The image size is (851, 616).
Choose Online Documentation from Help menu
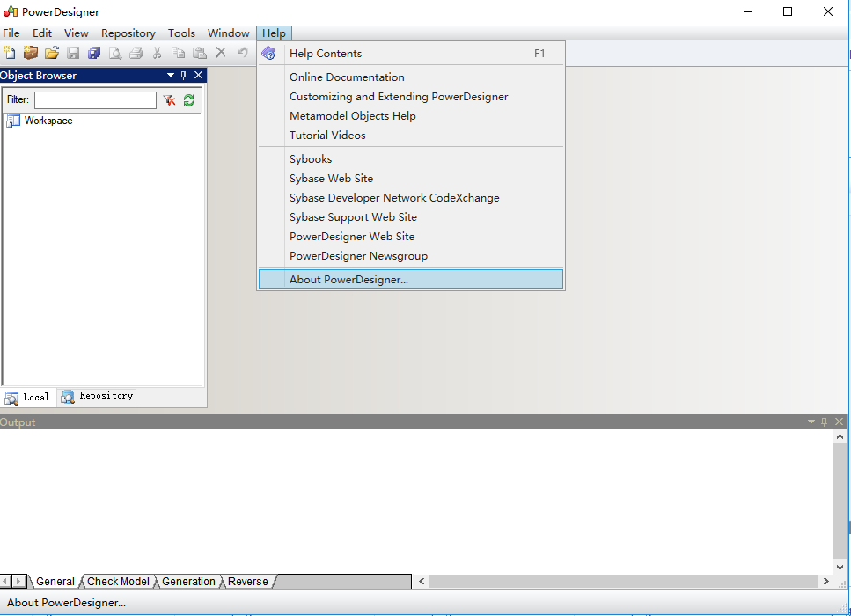pyautogui.click(x=411, y=77)
